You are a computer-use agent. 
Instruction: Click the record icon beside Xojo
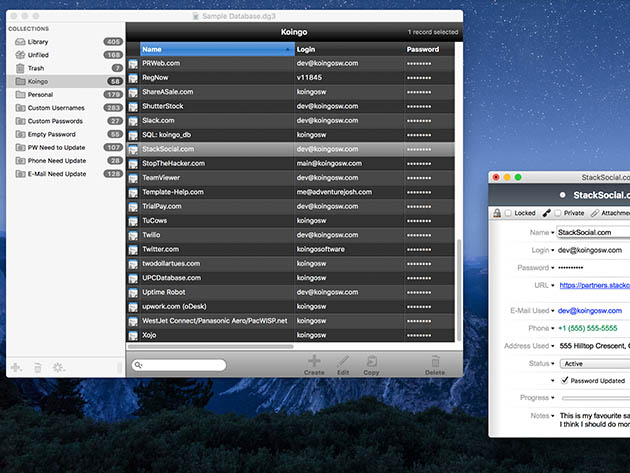click(133, 336)
